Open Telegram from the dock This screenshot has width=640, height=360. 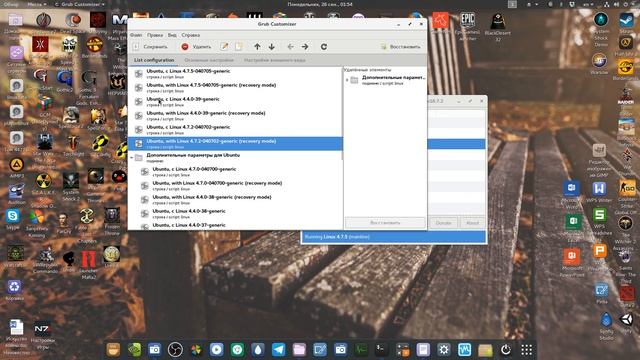(x=278, y=349)
